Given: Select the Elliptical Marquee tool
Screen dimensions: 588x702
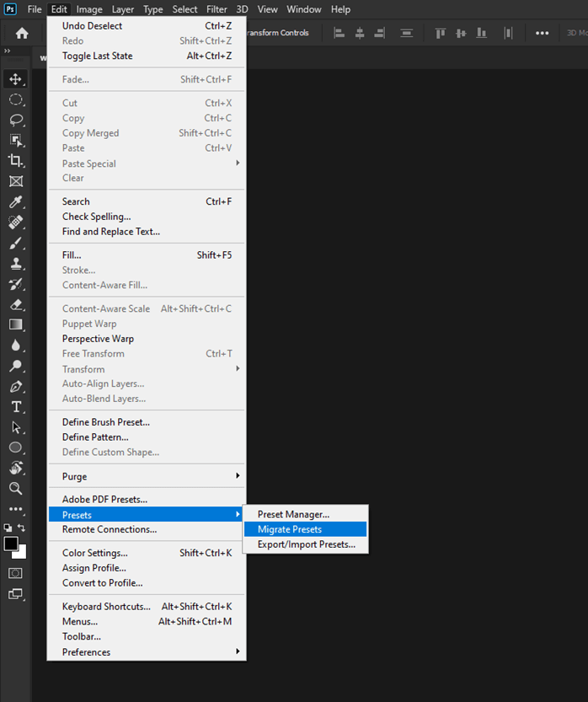Looking at the screenshot, I should pyautogui.click(x=16, y=99).
